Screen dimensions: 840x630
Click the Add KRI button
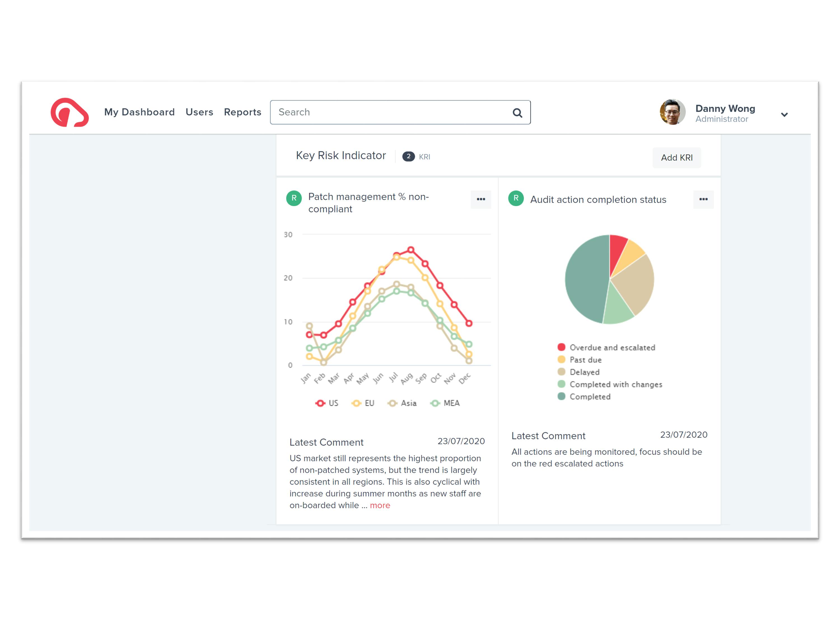[677, 158]
